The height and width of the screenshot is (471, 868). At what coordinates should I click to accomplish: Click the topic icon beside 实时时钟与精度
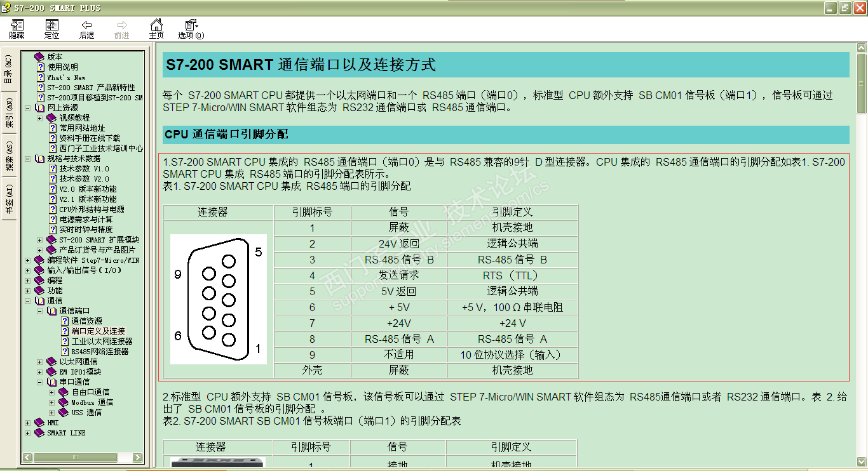coord(53,229)
